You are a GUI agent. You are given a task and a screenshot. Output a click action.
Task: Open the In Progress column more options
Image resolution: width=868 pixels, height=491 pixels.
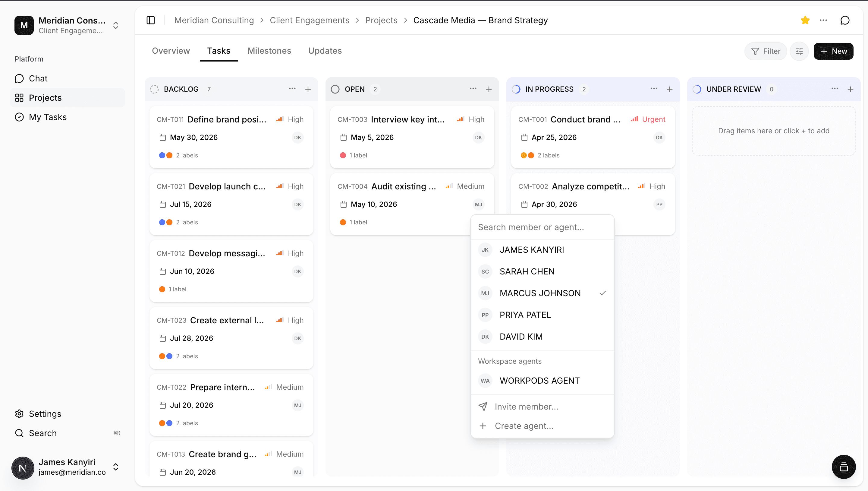click(654, 89)
